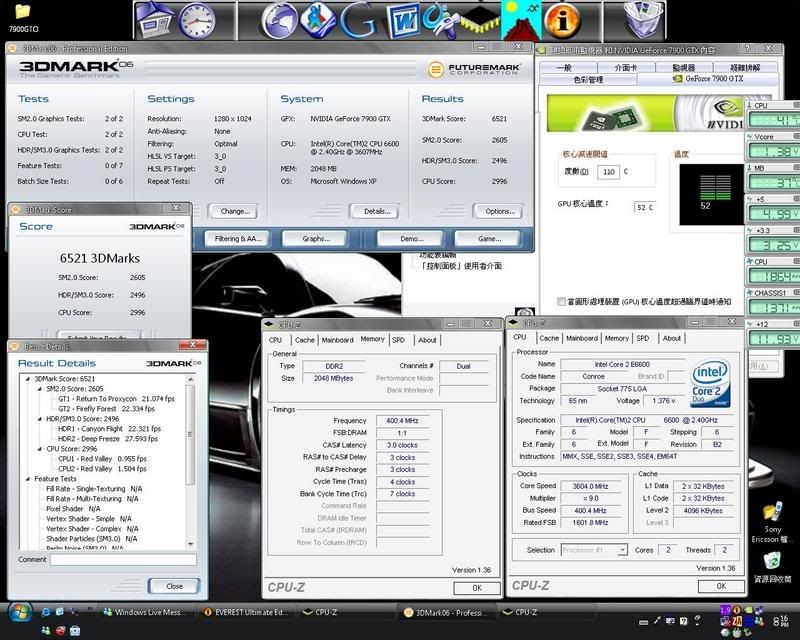Screen dimensions: 800x640
Task: Click the Intel Core 2 Duo logo in CPU-Z
Action: tap(710, 383)
